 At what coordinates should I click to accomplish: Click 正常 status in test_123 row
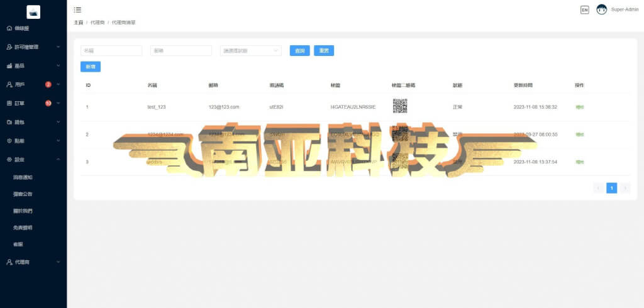[457, 107]
